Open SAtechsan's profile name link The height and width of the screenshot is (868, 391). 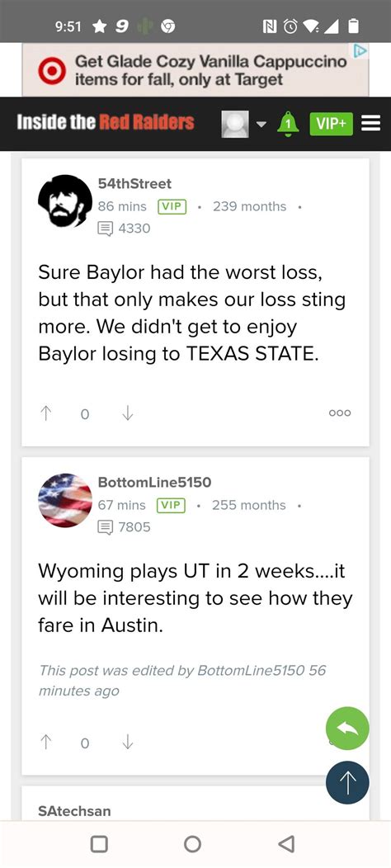74,811
